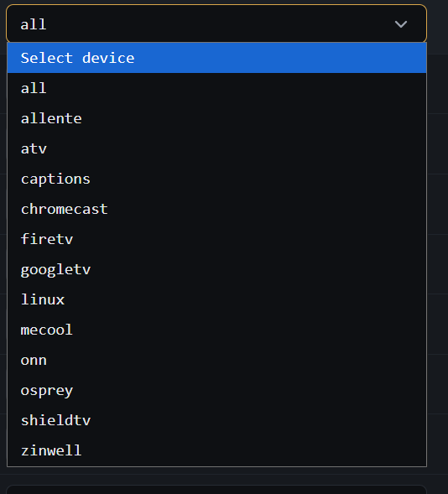
Task: Choose 'zinwell' at the bottom of the list
Action: pyautogui.click(x=216, y=450)
